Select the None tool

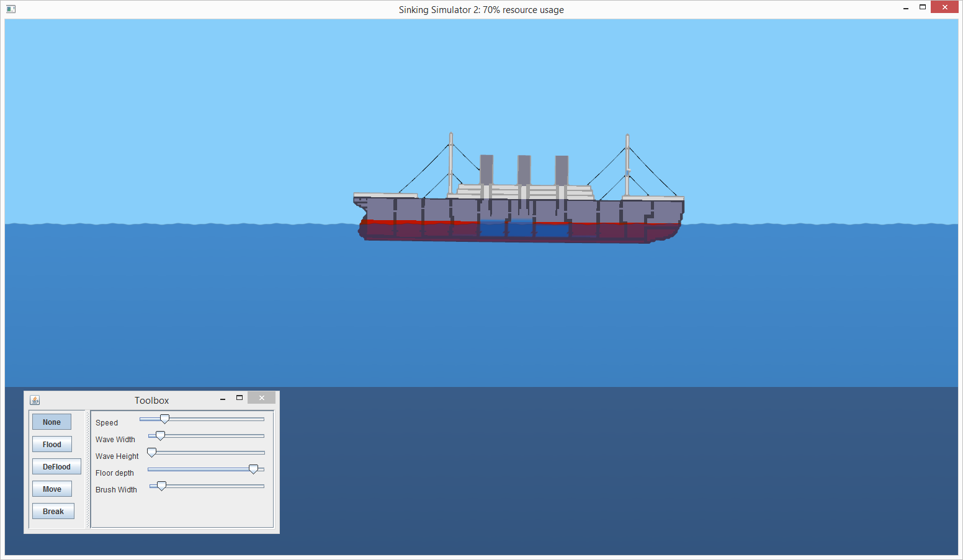pos(52,422)
